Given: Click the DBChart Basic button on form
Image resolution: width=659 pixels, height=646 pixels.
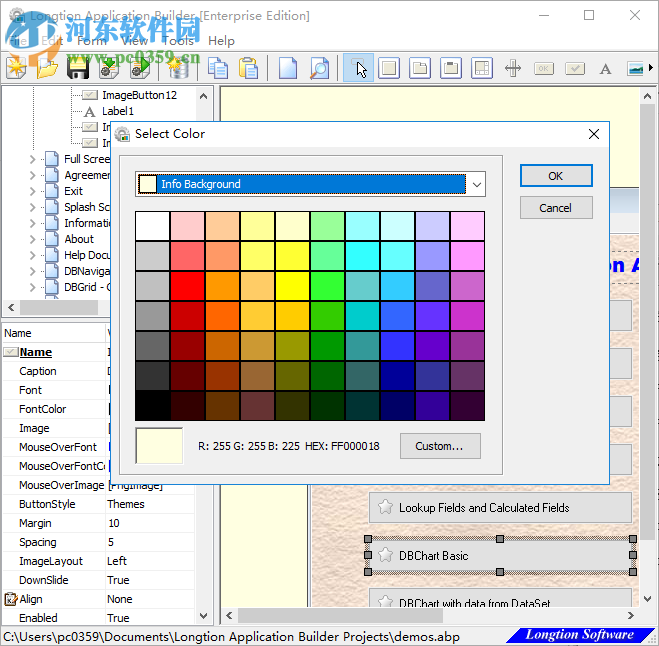Looking at the screenshot, I should point(500,556).
